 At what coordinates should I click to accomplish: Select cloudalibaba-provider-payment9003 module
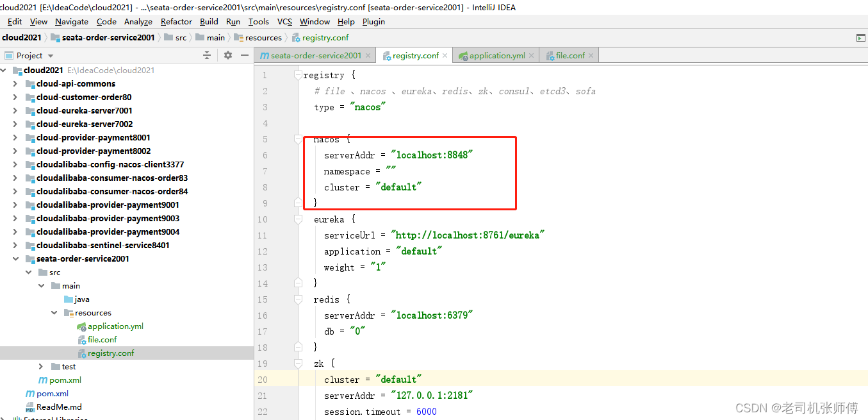108,219
